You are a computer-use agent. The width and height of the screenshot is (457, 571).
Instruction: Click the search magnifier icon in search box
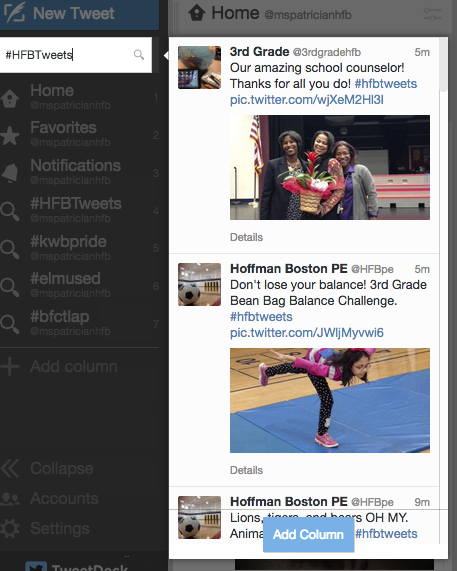click(x=139, y=55)
